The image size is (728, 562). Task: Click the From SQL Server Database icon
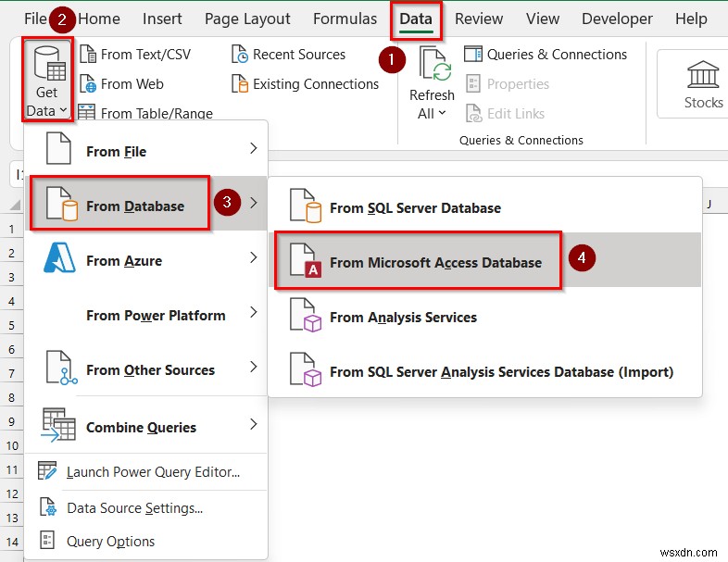[306, 206]
